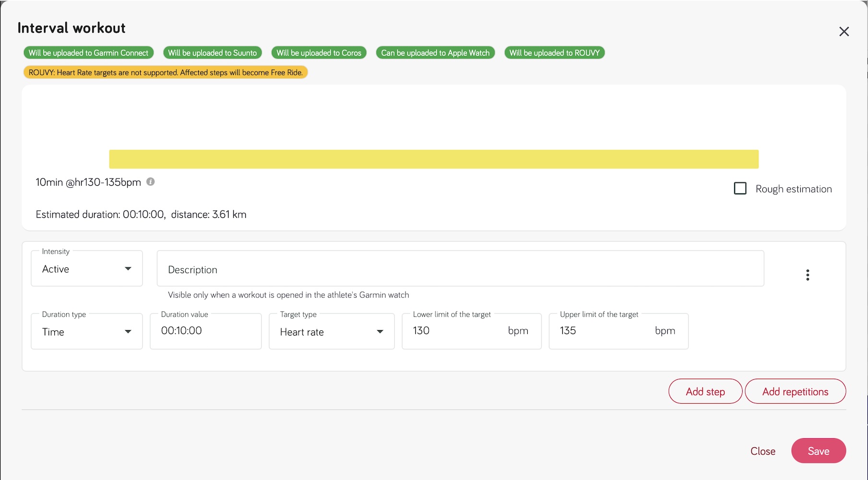Select the yellow workout step bar

[434, 159]
